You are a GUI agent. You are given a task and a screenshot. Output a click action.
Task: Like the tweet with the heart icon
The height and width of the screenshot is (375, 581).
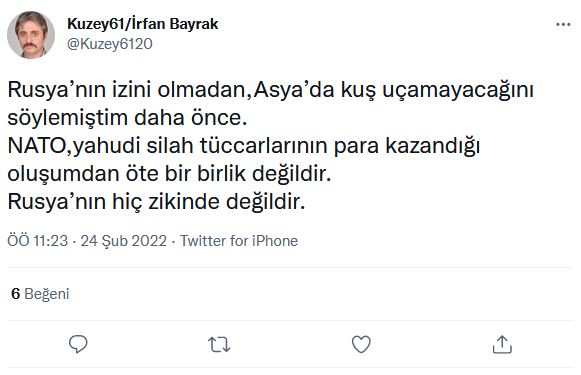click(361, 344)
